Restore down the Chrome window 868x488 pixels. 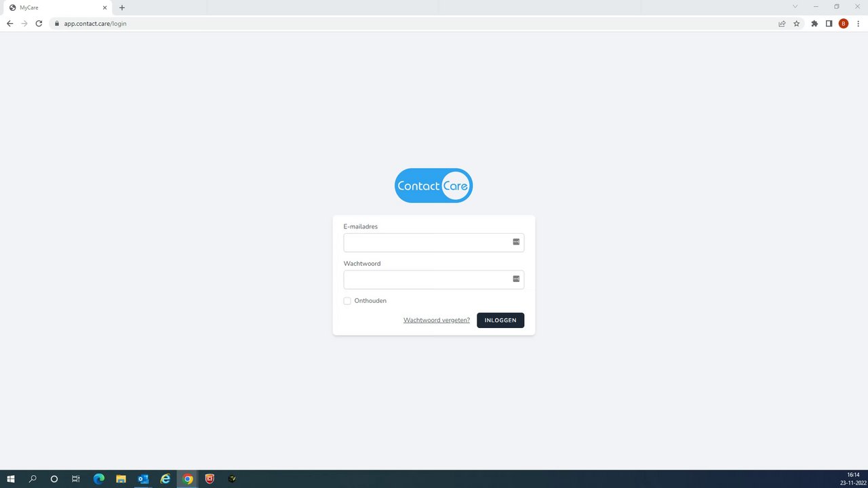[x=836, y=6]
